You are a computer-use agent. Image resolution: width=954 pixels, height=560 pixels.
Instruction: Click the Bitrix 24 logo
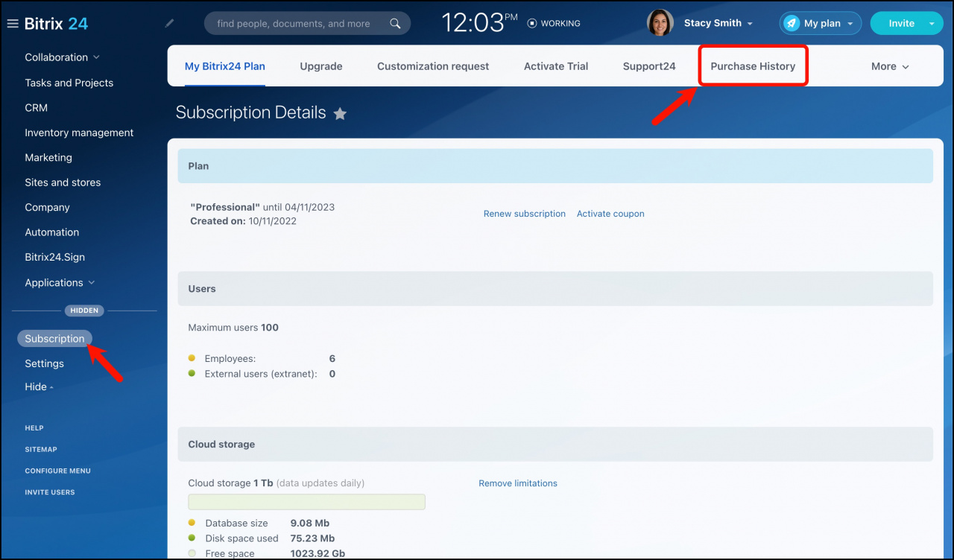(x=56, y=23)
